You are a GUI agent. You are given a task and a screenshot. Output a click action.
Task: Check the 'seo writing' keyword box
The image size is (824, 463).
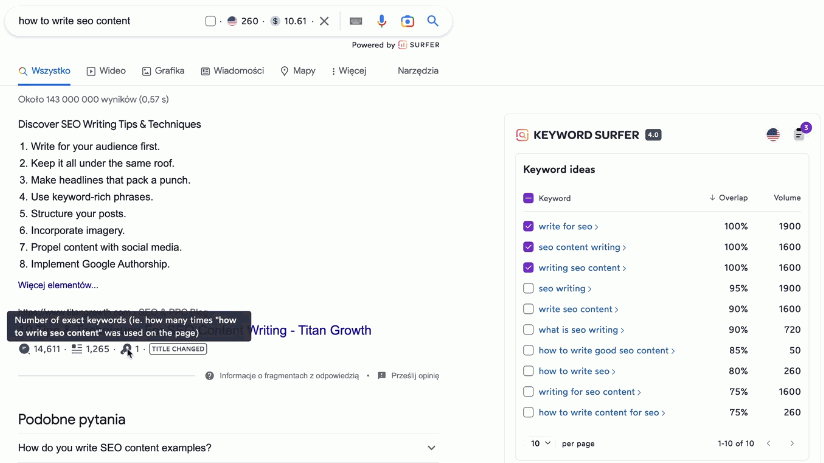[x=529, y=289]
